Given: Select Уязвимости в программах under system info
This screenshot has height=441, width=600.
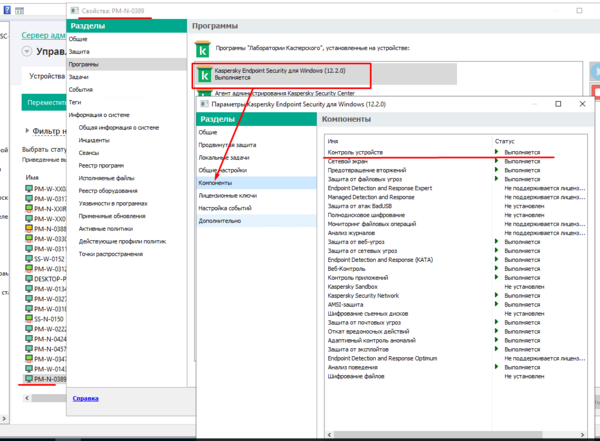Looking at the screenshot, I should pos(113,202).
